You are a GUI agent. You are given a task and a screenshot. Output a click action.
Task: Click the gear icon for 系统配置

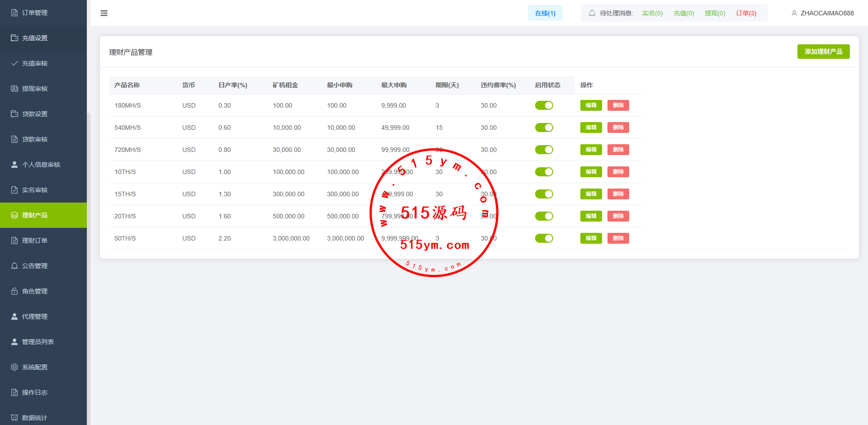pos(14,367)
